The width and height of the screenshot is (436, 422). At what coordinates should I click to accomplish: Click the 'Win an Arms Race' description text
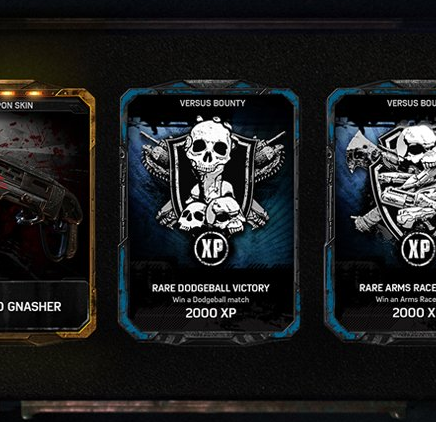pos(406,300)
